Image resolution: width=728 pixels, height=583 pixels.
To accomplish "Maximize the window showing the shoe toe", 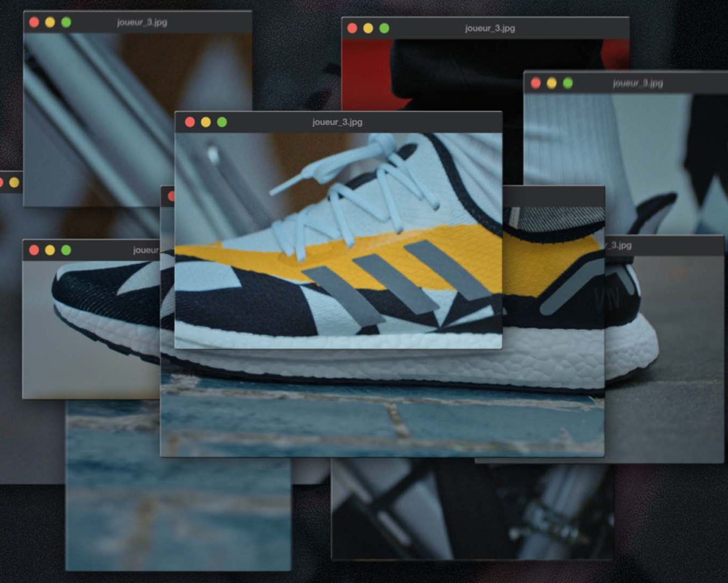I will [66, 250].
